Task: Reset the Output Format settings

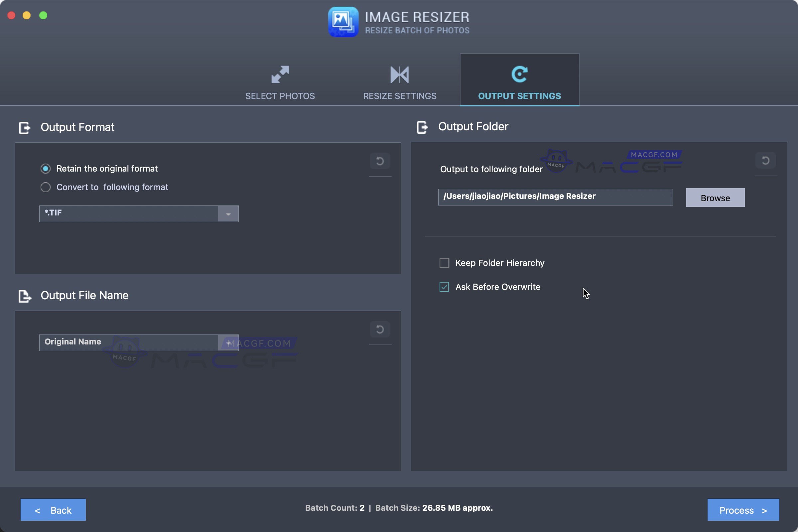Action: [x=380, y=161]
